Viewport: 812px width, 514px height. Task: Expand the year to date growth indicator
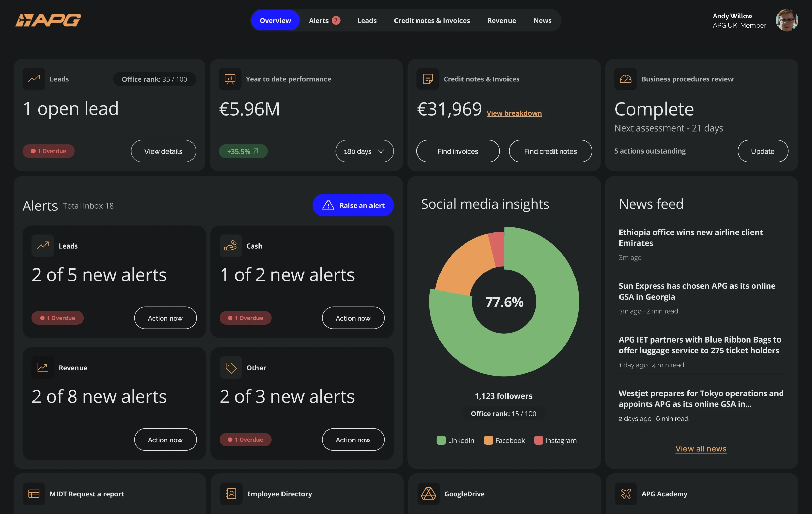243,151
